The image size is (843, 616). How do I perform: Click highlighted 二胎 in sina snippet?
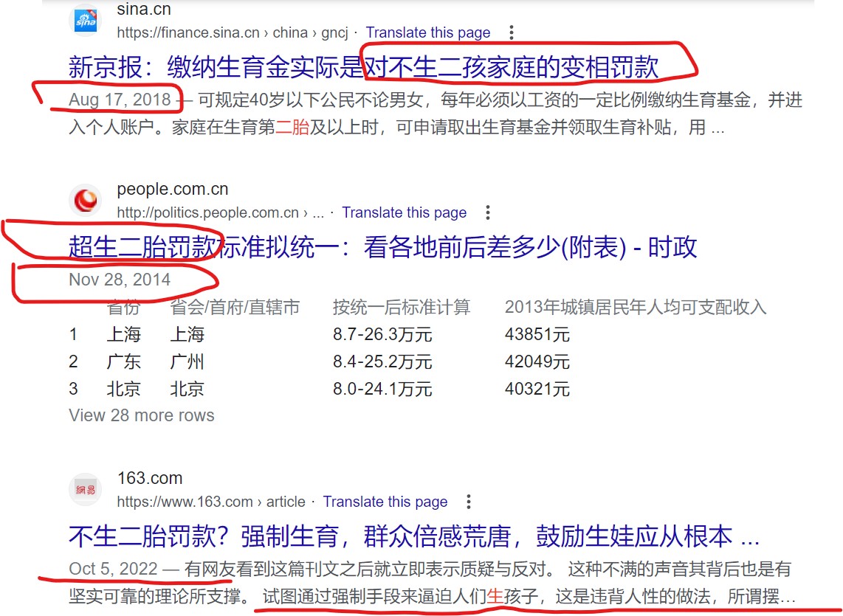[292, 128]
